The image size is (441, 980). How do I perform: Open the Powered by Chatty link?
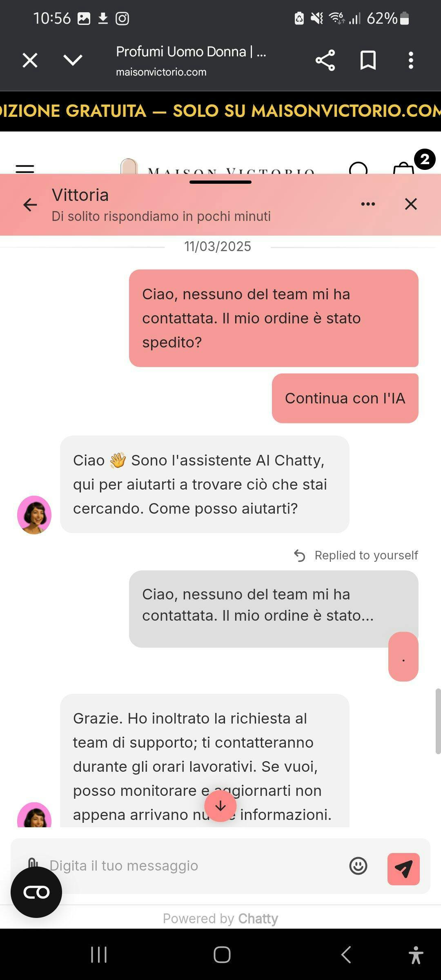220,918
